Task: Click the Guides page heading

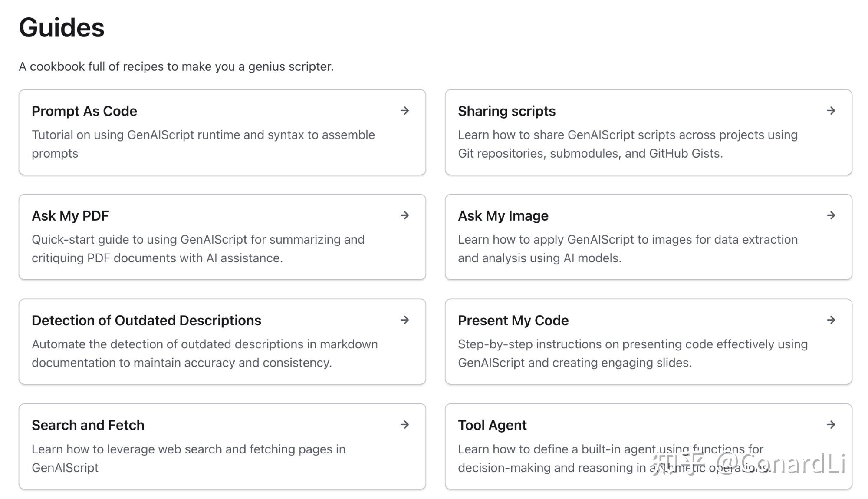Action: (62, 28)
